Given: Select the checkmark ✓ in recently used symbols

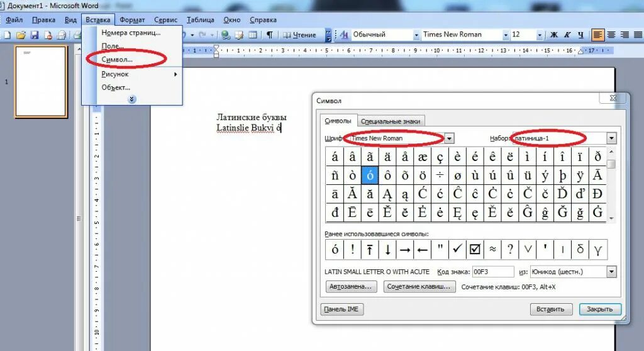Looking at the screenshot, I should tap(457, 249).
